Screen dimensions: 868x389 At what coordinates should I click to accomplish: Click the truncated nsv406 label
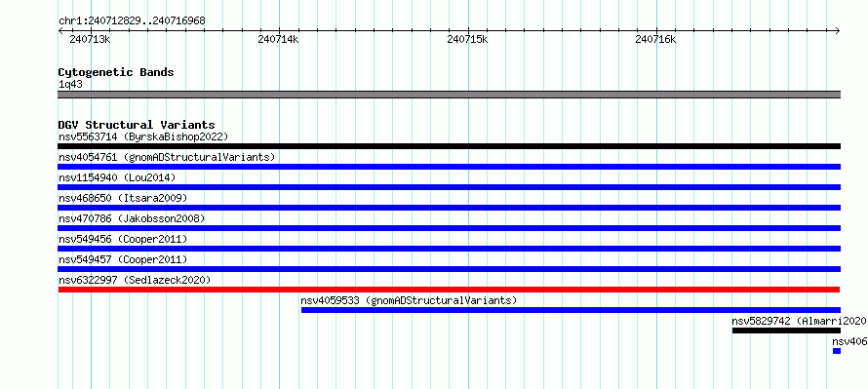click(x=849, y=341)
